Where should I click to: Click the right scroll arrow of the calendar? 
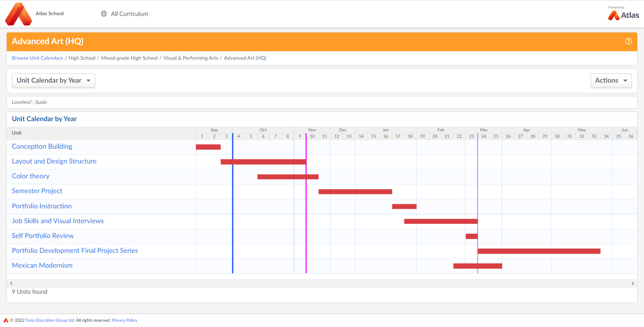pyautogui.click(x=633, y=283)
